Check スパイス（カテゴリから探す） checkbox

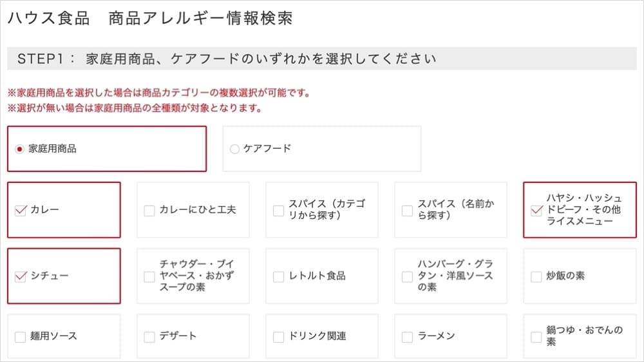(278, 211)
